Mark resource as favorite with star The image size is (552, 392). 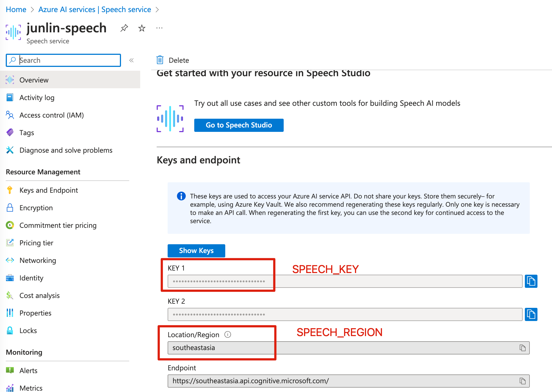click(x=142, y=28)
